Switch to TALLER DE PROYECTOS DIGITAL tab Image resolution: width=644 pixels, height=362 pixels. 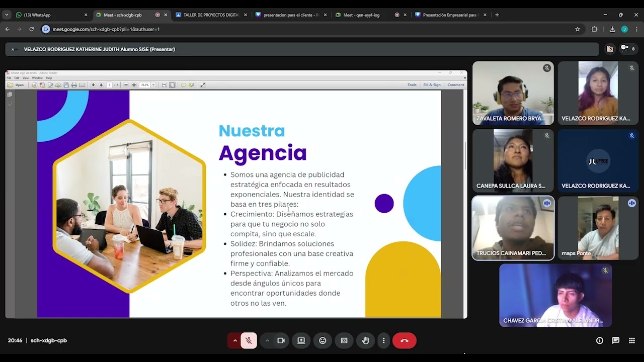coord(211,15)
